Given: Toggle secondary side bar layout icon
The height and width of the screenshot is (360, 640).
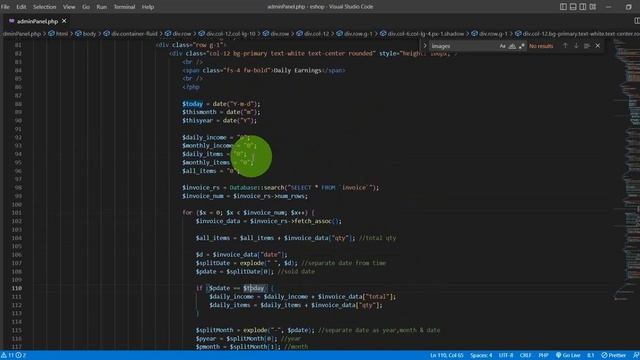Looking at the screenshot, I should point(583,7).
